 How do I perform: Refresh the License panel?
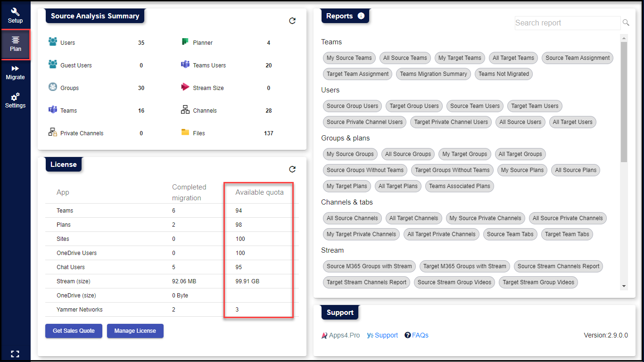tap(292, 169)
